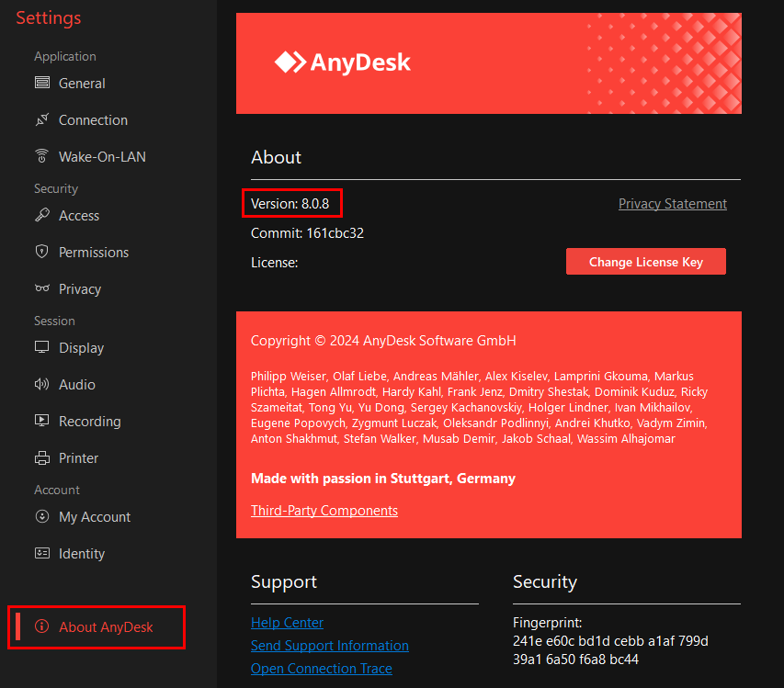This screenshot has width=784, height=688.
Task: Click the Privacy glasses icon
Action: tap(41, 288)
